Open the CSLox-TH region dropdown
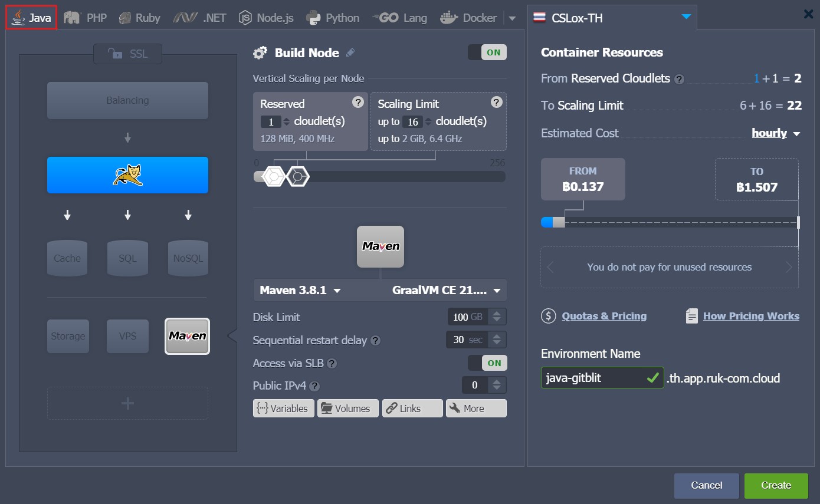Viewport: 820px width, 504px height. [612, 17]
